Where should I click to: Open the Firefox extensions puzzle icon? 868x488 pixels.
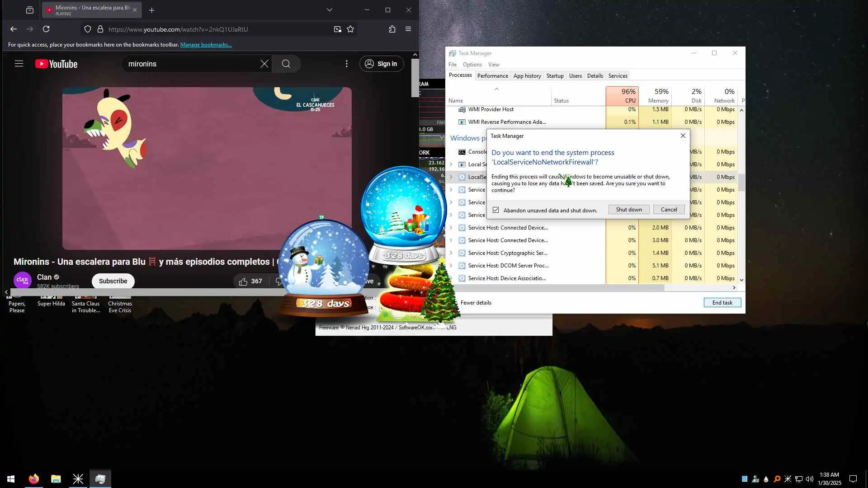392,29
